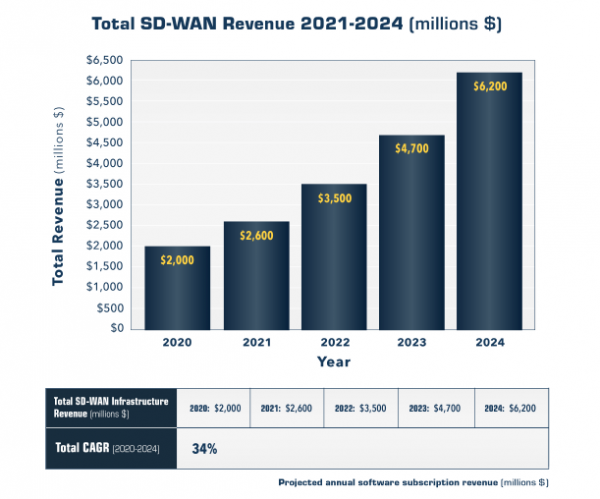Select the 2020 x-axis year label
The image size is (600, 499).
click(177, 342)
